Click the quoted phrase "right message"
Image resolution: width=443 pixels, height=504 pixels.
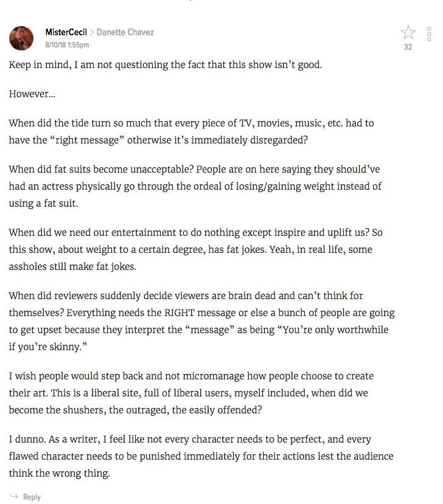coord(87,140)
